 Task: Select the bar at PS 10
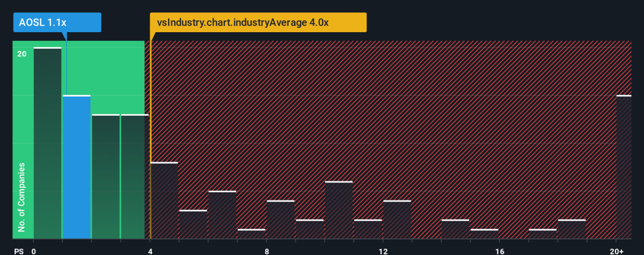point(339,210)
